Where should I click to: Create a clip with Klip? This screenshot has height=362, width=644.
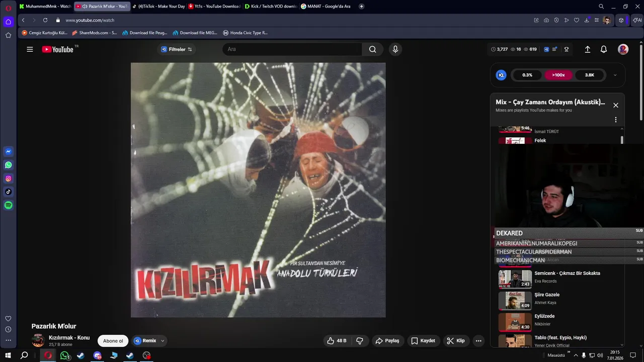tap(456, 341)
